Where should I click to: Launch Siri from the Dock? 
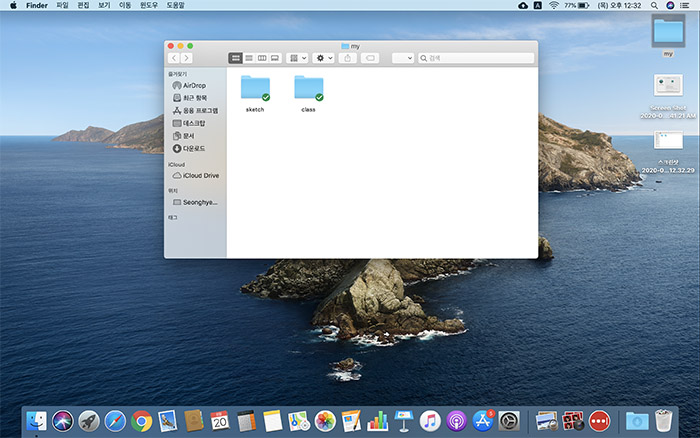point(62,421)
